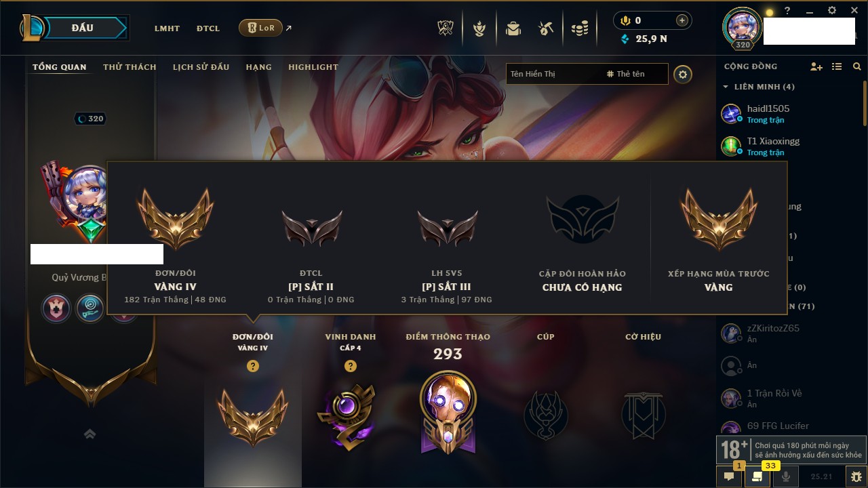Open the Collection backpack icon
This screenshot has width=868, height=488.
coord(513,28)
